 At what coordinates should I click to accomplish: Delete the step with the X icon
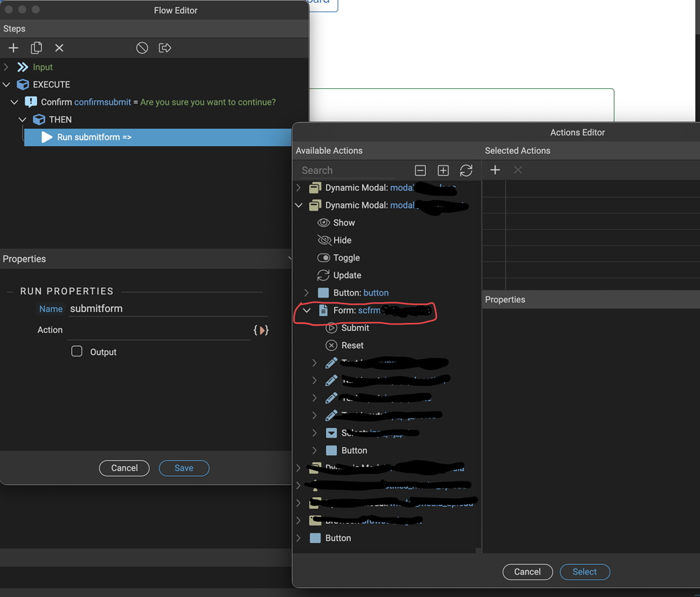59,48
